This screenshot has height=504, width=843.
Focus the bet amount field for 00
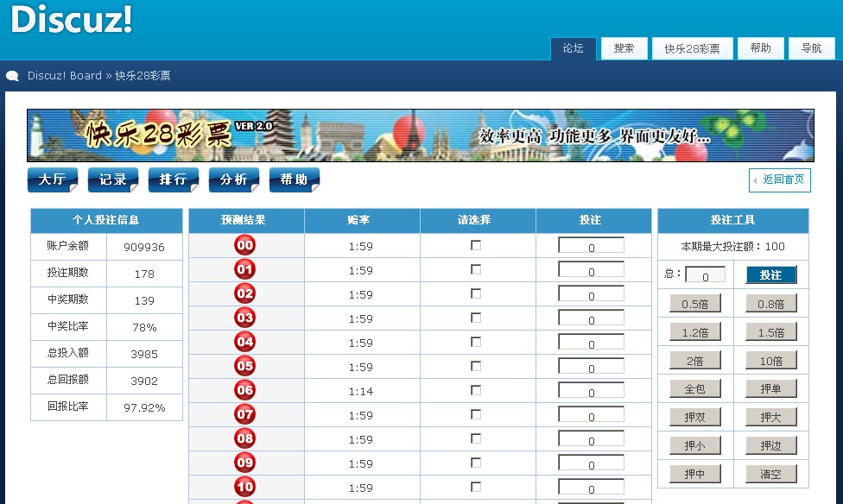tap(591, 246)
